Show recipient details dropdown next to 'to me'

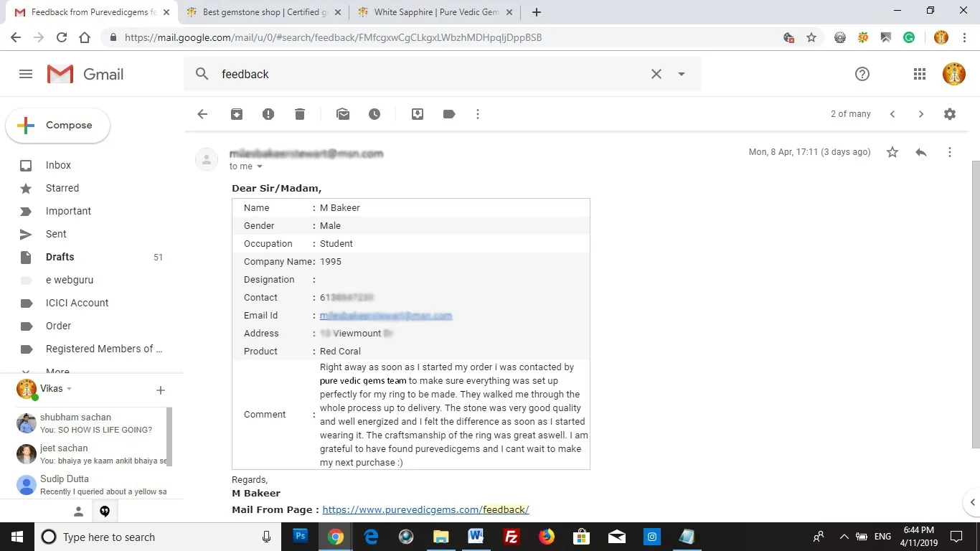coord(260,166)
